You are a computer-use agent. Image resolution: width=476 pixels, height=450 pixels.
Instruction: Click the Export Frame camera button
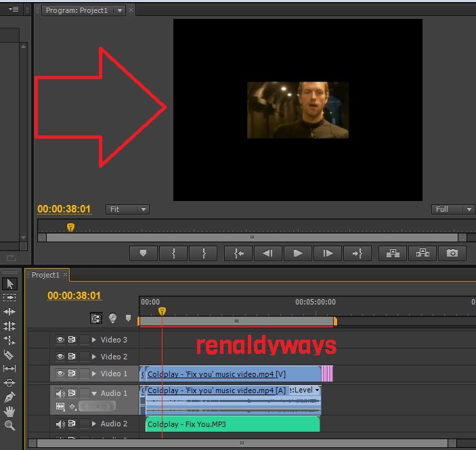pos(452,253)
